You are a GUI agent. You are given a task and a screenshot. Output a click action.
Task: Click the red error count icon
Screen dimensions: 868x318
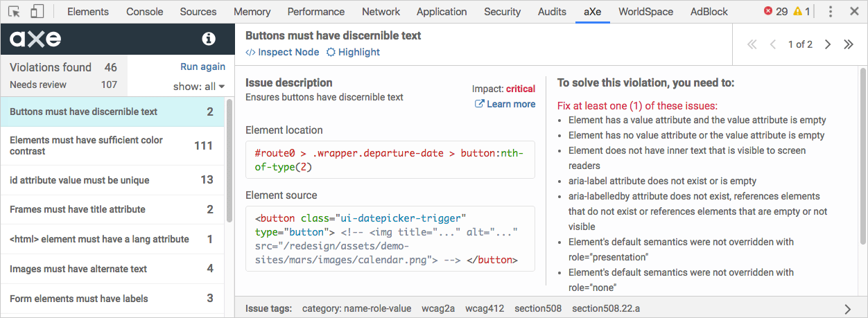point(768,11)
